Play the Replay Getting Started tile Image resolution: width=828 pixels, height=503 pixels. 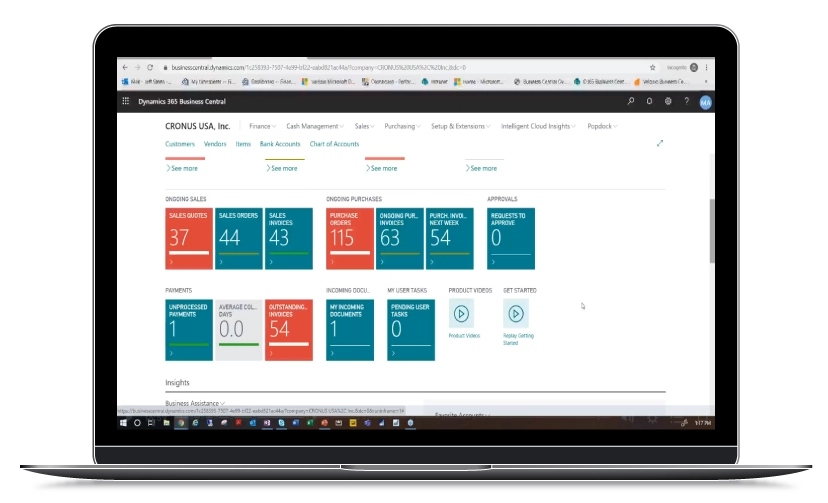pos(516,314)
